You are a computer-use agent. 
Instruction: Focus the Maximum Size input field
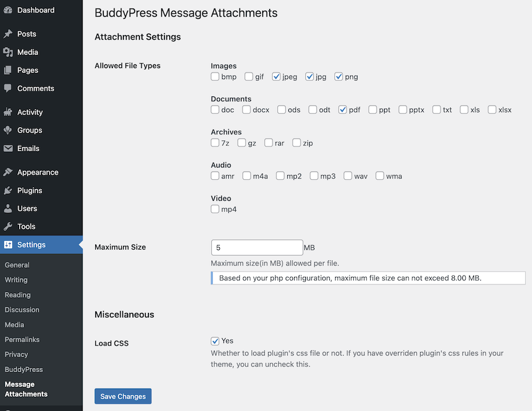coord(257,248)
